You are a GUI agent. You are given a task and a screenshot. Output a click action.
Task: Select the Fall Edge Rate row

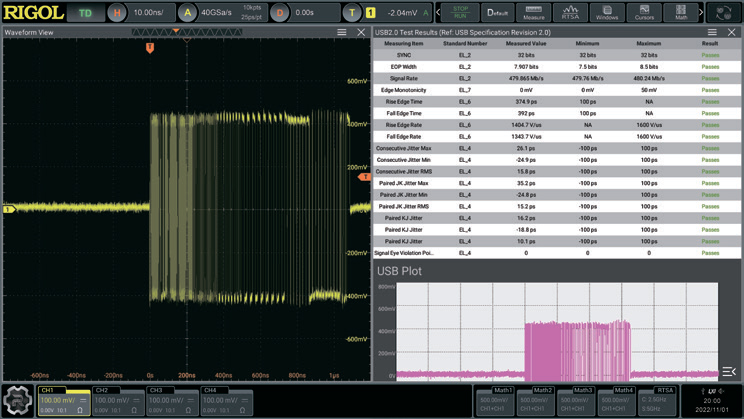(x=557, y=137)
